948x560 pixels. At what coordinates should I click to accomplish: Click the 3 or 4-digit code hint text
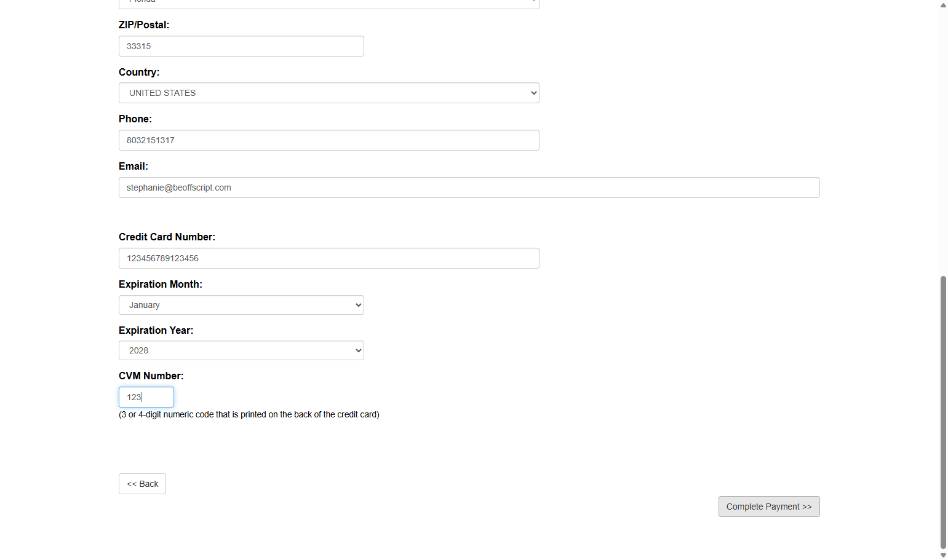pos(249,414)
